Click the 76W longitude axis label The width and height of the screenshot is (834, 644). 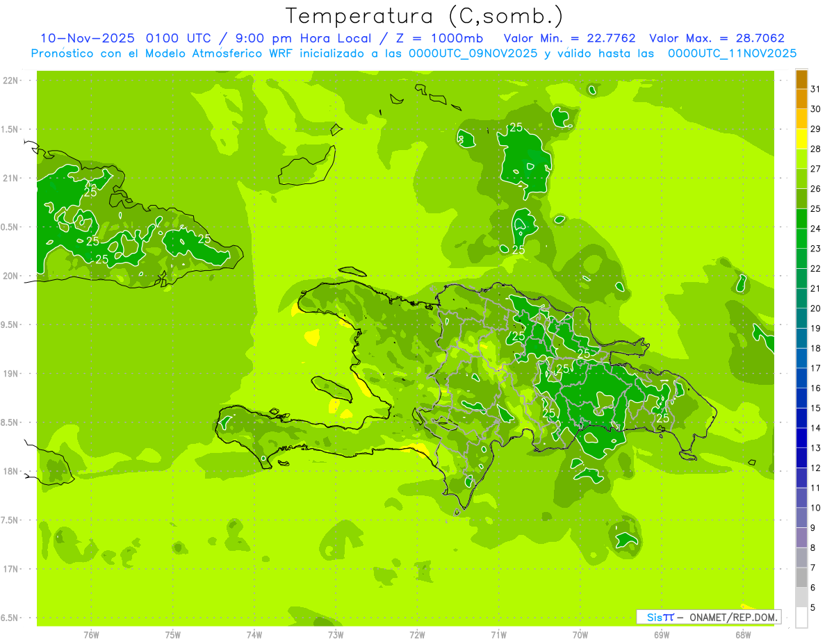(x=91, y=635)
